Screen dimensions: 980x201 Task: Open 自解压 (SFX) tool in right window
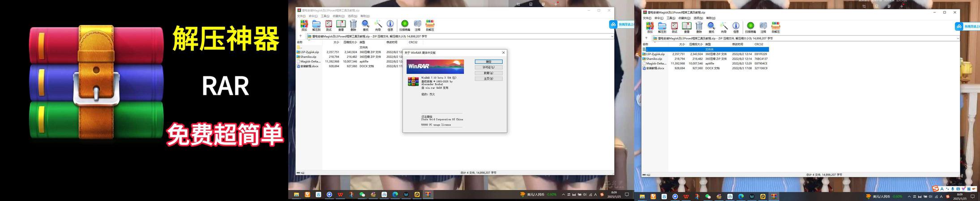coord(776,27)
